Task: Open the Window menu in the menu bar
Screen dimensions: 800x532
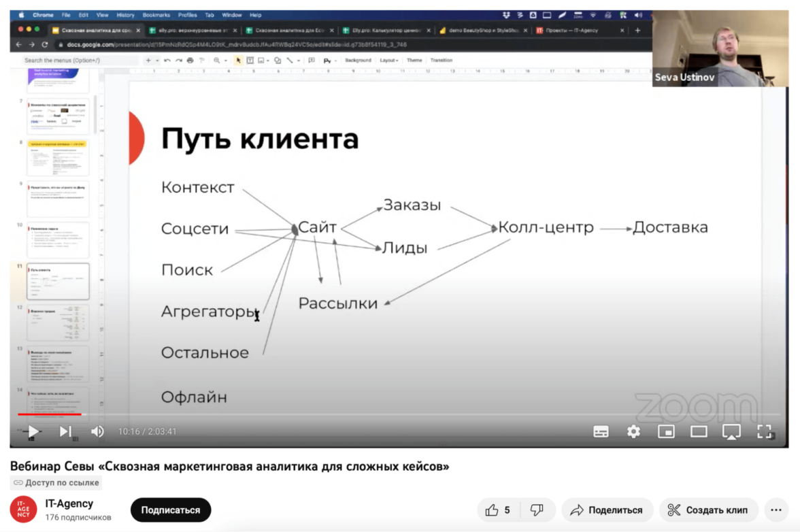Action: coord(231,15)
